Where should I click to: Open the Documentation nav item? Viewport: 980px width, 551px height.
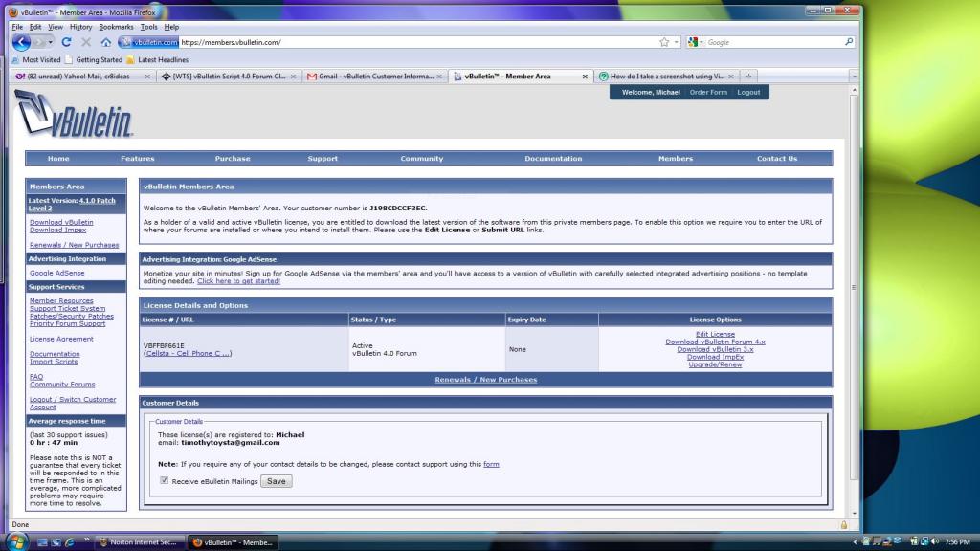(553, 159)
